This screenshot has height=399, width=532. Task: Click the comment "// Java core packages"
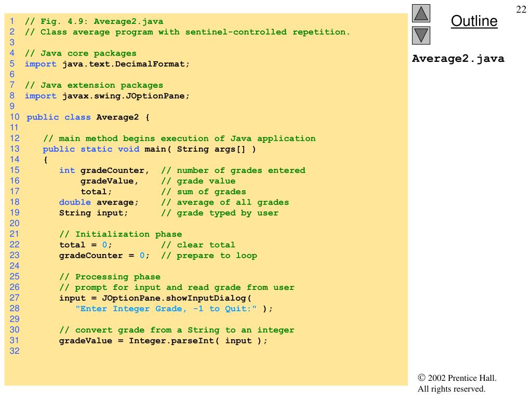(x=81, y=54)
